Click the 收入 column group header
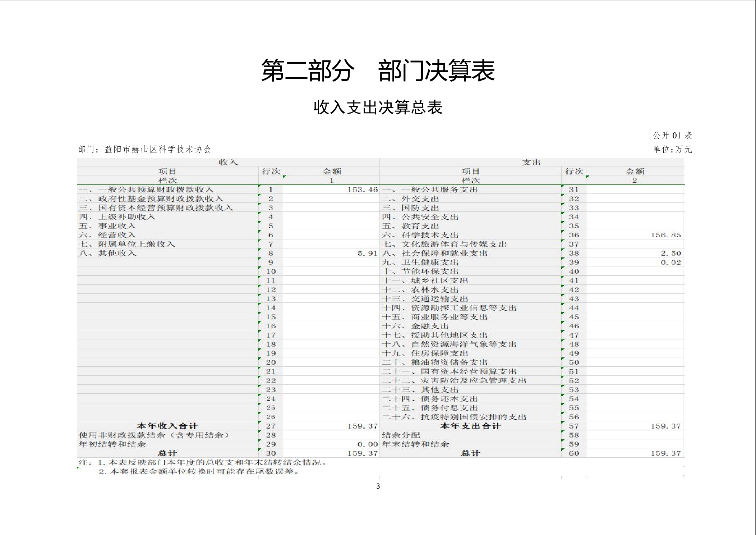Image resolution: width=756 pixels, height=535 pixels. click(x=228, y=162)
